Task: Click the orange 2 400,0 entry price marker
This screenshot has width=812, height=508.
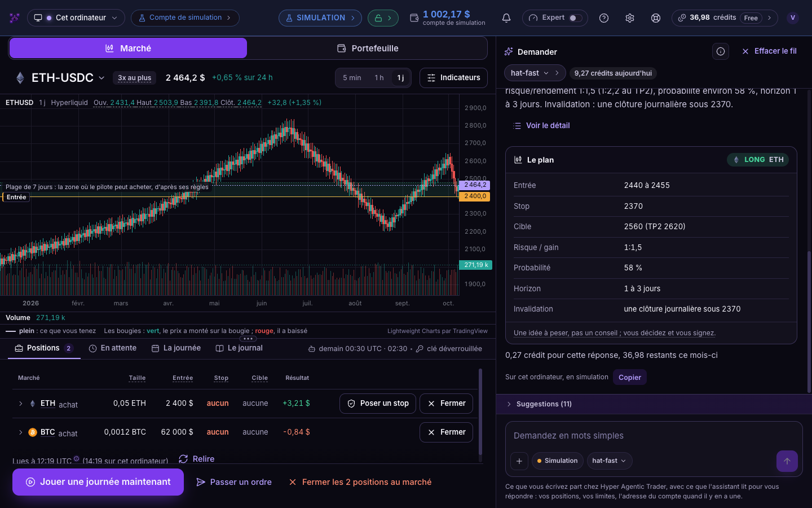Action: coord(475,196)
